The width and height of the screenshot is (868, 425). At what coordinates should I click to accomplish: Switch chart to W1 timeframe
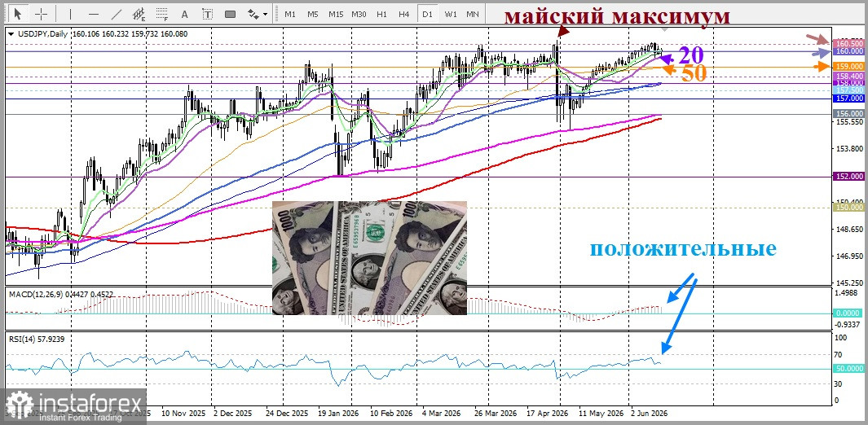point(451,14)
